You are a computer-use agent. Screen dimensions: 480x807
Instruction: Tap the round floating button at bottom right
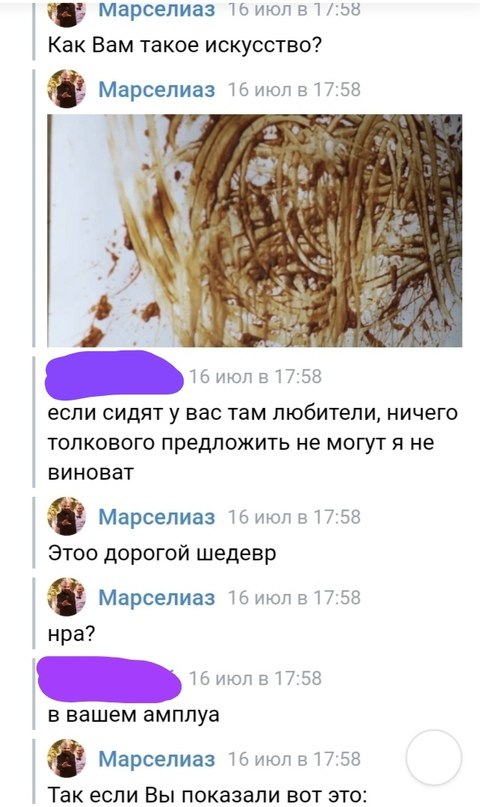[434, 757]
